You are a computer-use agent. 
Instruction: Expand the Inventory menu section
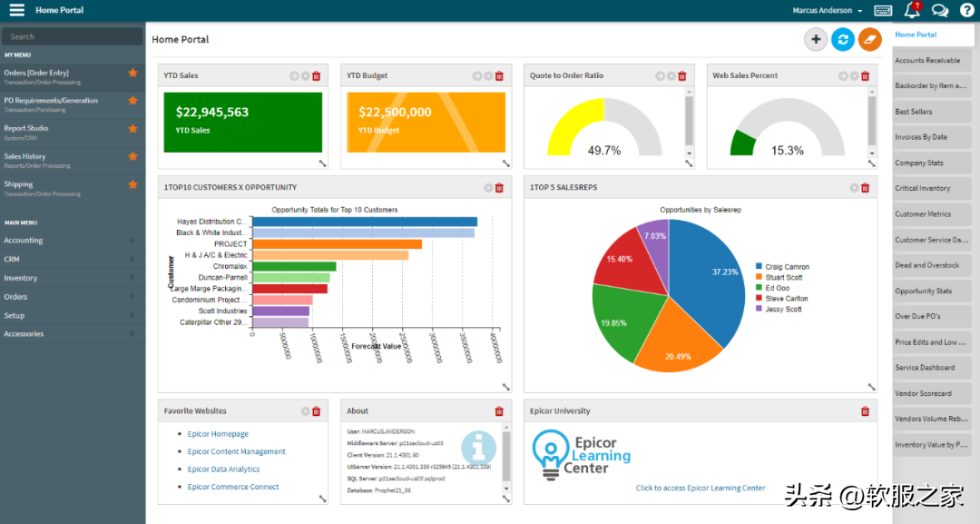72,278
